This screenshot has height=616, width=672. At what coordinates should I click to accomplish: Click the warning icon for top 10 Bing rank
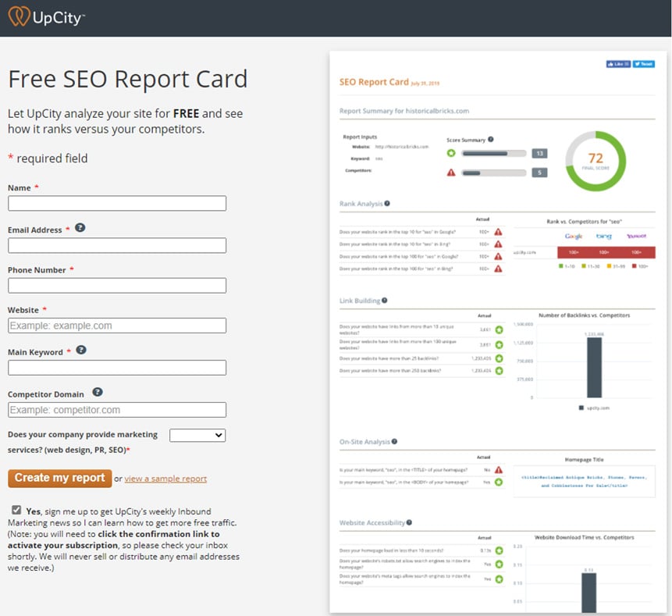tap(498, 244)
